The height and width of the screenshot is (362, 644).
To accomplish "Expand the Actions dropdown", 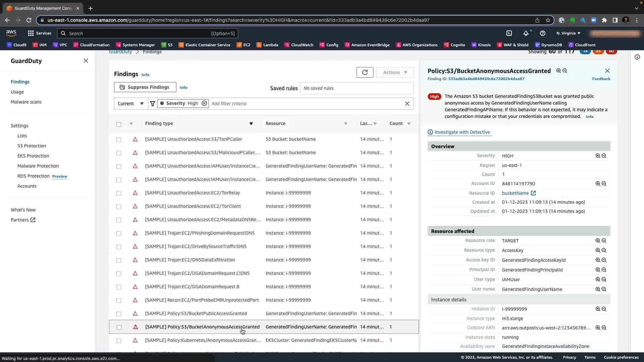I will [x=395, y=72].
